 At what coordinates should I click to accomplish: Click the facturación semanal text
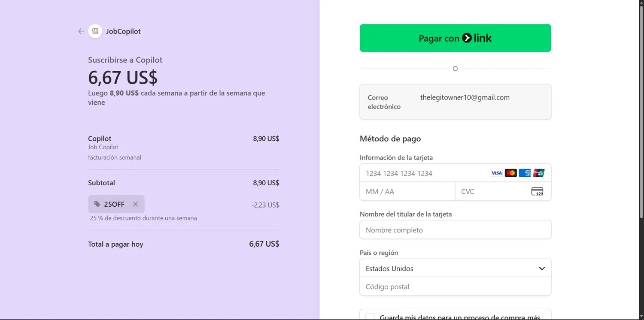coord(115,157)
